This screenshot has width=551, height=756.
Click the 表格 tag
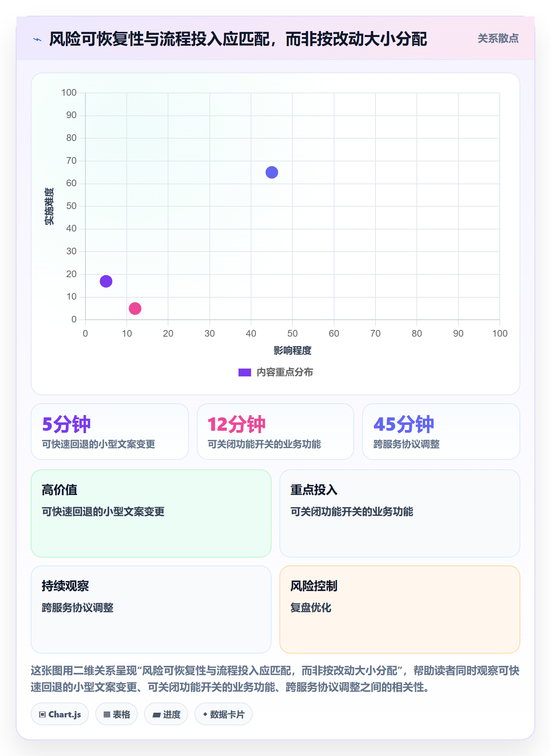(x=116, y=714)
